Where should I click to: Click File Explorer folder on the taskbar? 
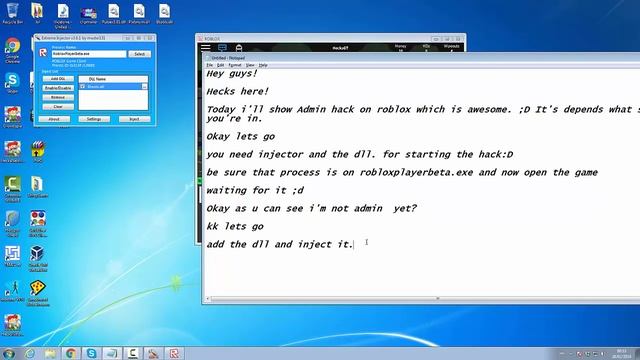(x=50, y=353)
